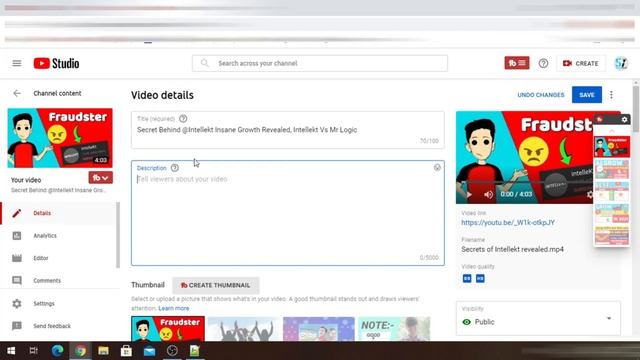Open the clock-like app on taskbar

(172, 351)
